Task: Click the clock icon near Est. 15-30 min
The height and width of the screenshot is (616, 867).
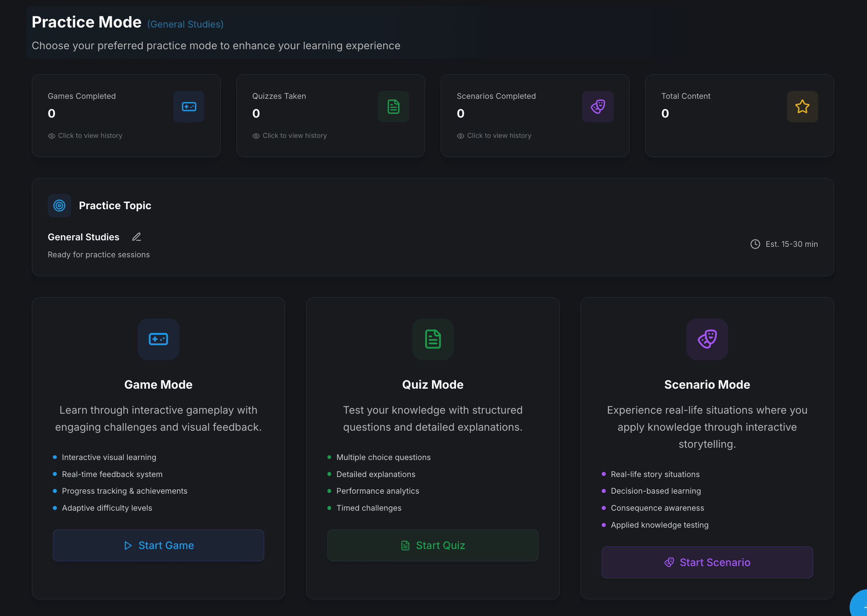Action: [x=755, y=244]
